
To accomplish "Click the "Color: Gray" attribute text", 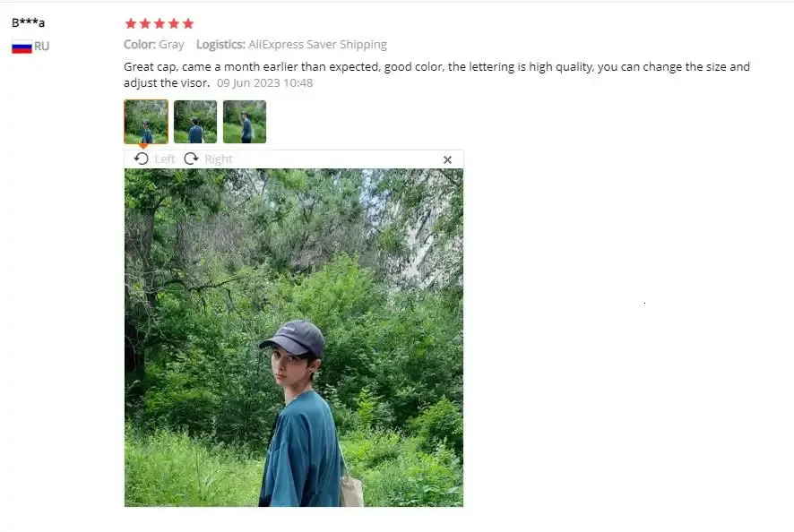I will [x=154, y=45].
